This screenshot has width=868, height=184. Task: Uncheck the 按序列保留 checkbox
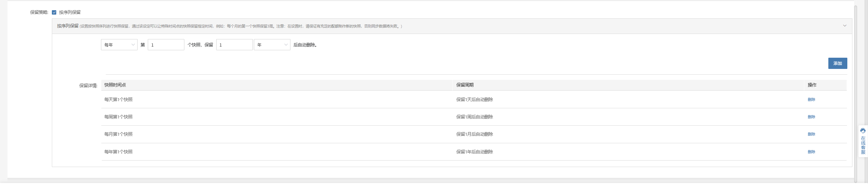click(x=54, y=13)
